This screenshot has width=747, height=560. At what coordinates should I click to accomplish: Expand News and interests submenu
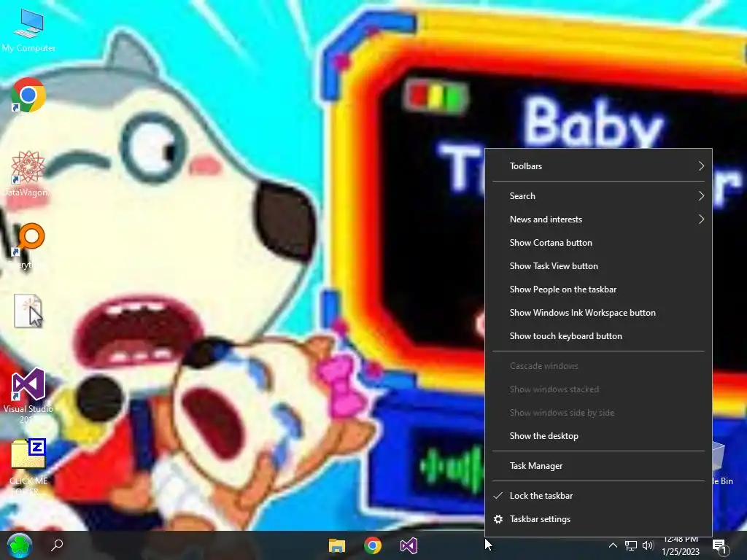(598, 219)
